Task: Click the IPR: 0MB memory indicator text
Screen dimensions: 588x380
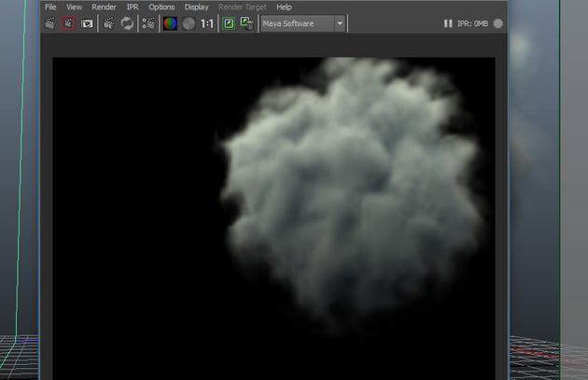Action: [472, 23]
